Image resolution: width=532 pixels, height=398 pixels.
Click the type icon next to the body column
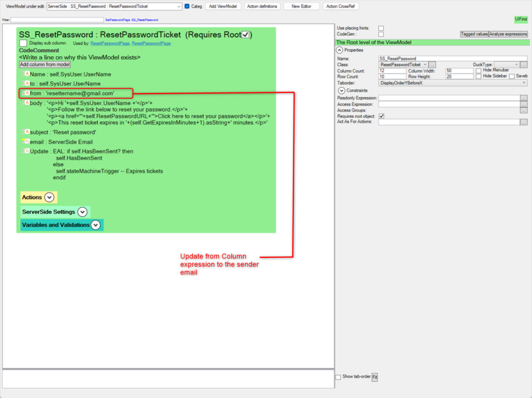point(27,103)
